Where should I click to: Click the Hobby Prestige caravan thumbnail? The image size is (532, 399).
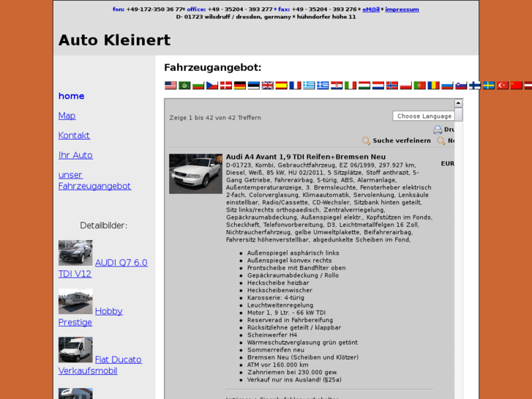[x=75, y=301]
